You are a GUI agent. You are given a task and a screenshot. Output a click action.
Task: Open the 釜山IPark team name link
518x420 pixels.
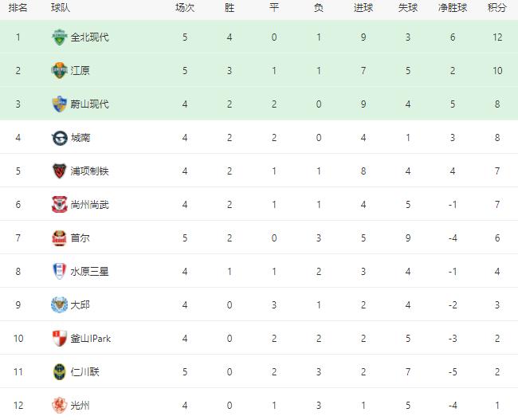pyautogui.click(x=91, y=339)
